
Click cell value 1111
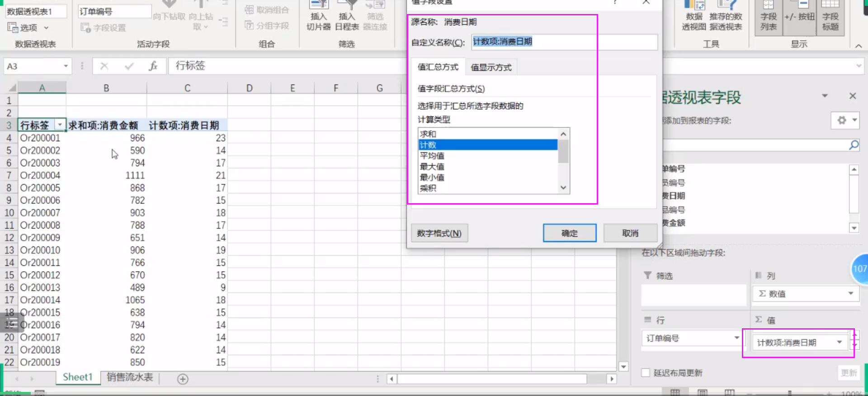pyautogui.click(x=107, y=175)
